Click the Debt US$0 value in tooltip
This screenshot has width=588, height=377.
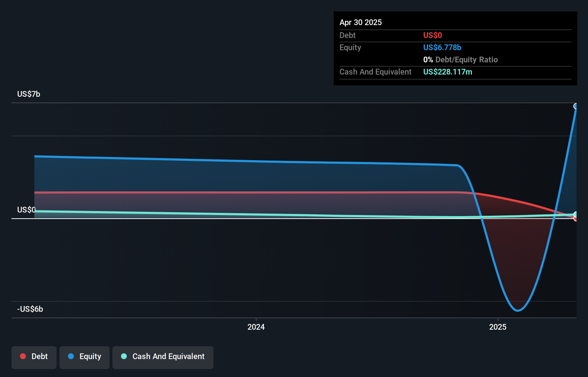coord(433,35)
